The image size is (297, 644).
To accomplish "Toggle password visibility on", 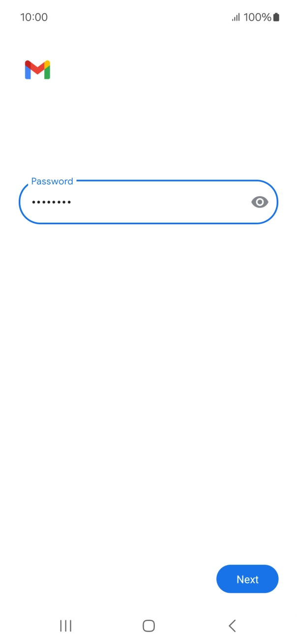I will 260,202.
